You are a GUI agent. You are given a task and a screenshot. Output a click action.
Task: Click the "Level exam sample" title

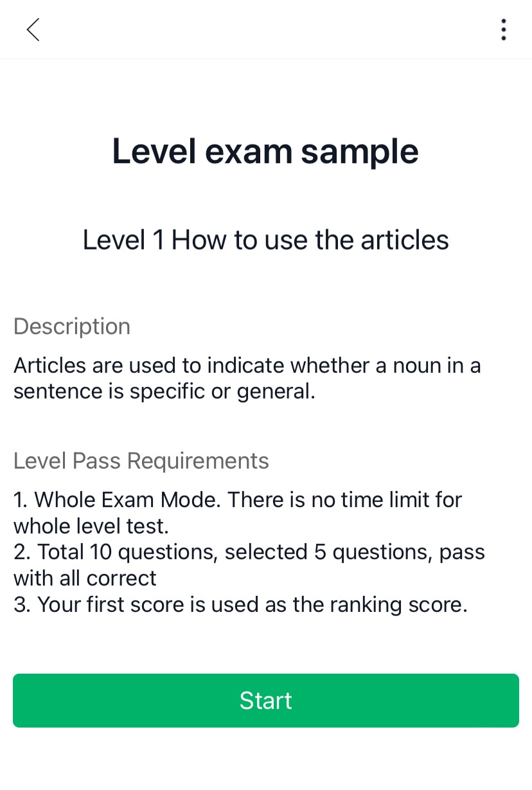(265, 152)
